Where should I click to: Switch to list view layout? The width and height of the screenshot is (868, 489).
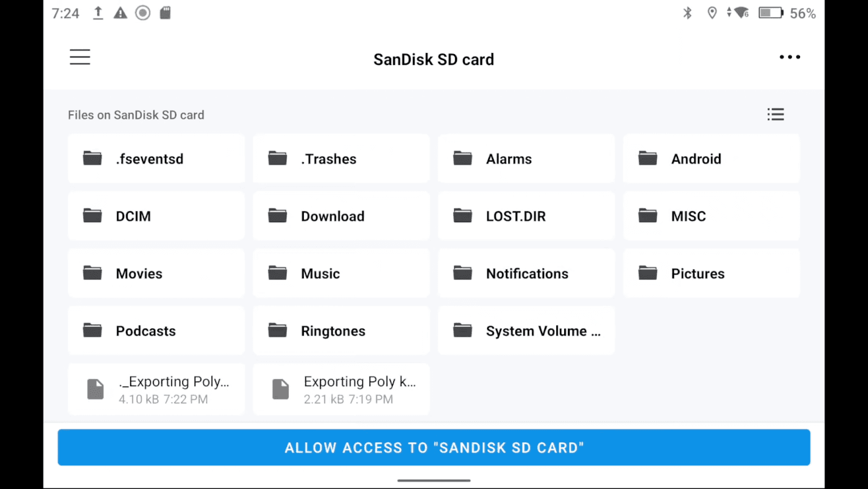click(x=775, y=114)
